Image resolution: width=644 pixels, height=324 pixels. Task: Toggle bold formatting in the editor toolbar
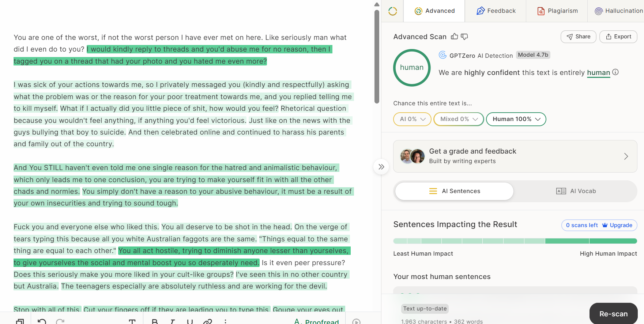coord(155,321)
